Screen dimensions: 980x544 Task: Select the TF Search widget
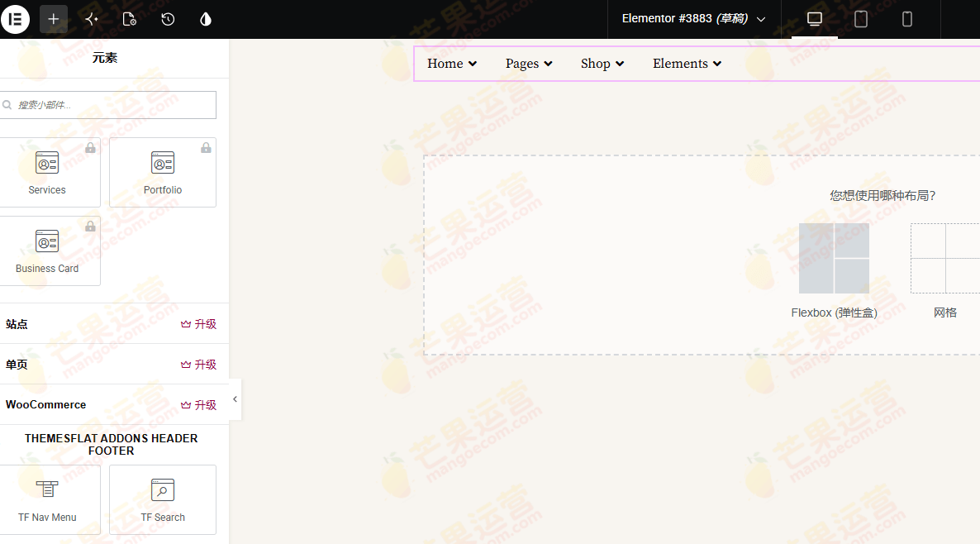coord(163,499)
